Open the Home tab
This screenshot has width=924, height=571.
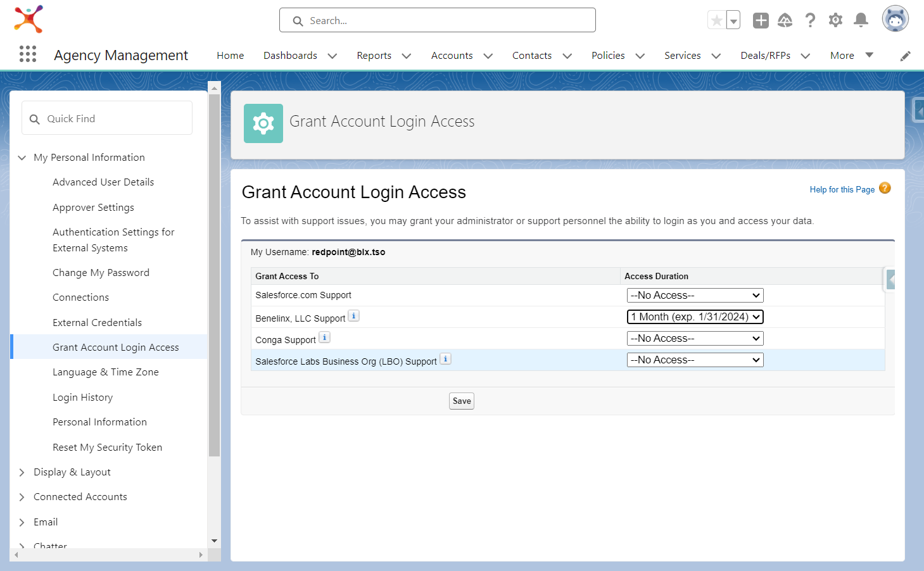point(230,56)
